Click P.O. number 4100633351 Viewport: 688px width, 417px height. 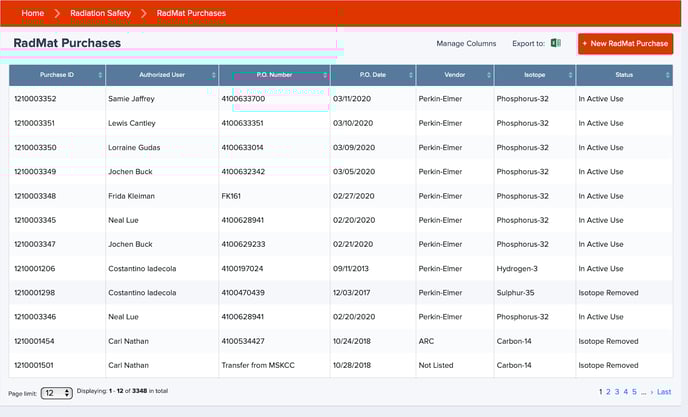pyautogui.click(x=242, y=123)
